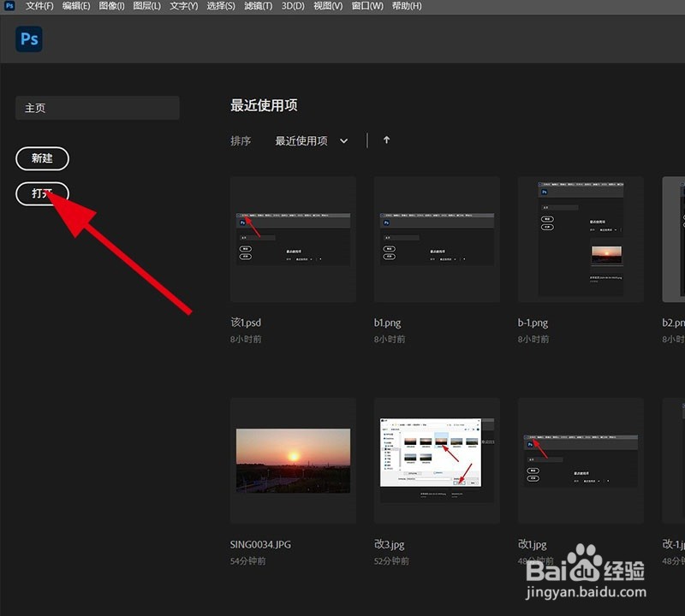Screen dimensions: 685x616
Task: Open the 该1.psd thumbnail
Action: coord(293,240)
